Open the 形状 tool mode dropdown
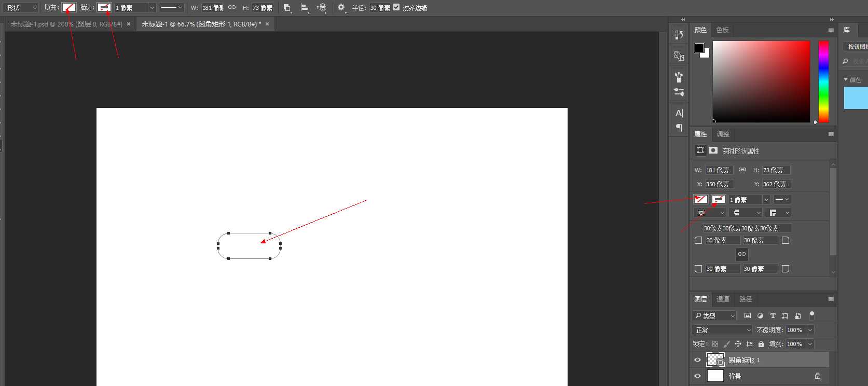The height and width of the screenshot is (386, 868). [22, 8]
